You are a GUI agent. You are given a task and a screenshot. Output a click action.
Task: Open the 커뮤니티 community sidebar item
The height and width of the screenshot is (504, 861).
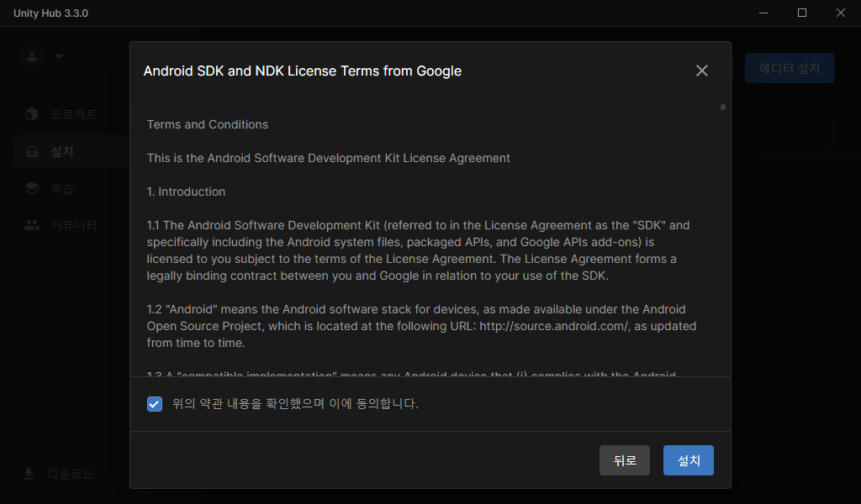(x=71, y=225)
